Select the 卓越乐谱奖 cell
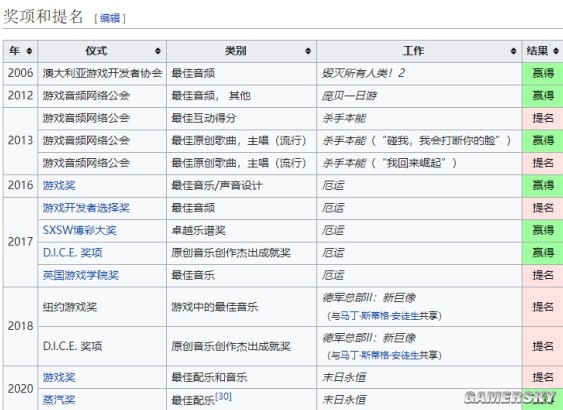563x410 pixels. (241, 230)
